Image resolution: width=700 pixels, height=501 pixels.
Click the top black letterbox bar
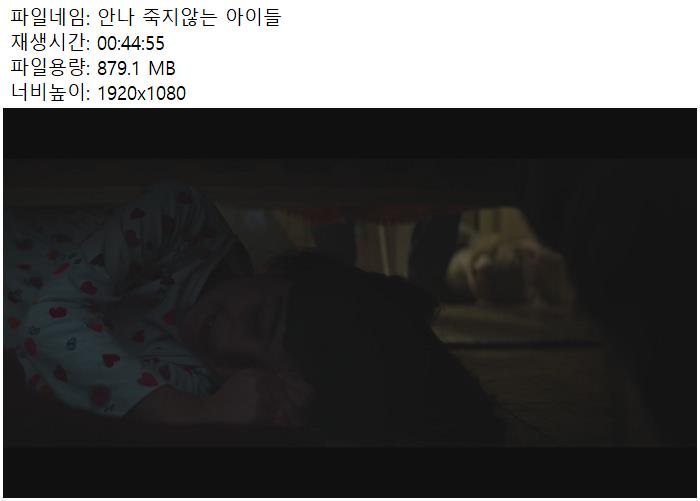350,133
